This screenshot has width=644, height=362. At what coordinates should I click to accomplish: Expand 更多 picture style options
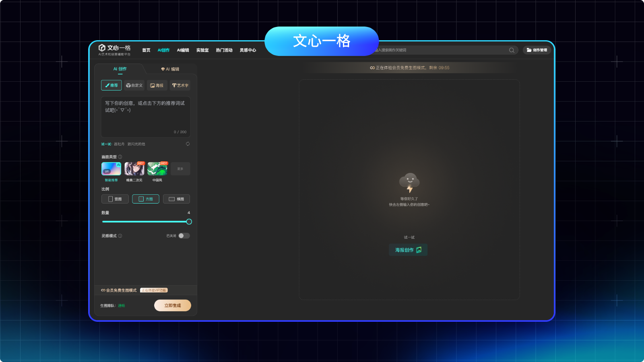(x=180, y=169)
